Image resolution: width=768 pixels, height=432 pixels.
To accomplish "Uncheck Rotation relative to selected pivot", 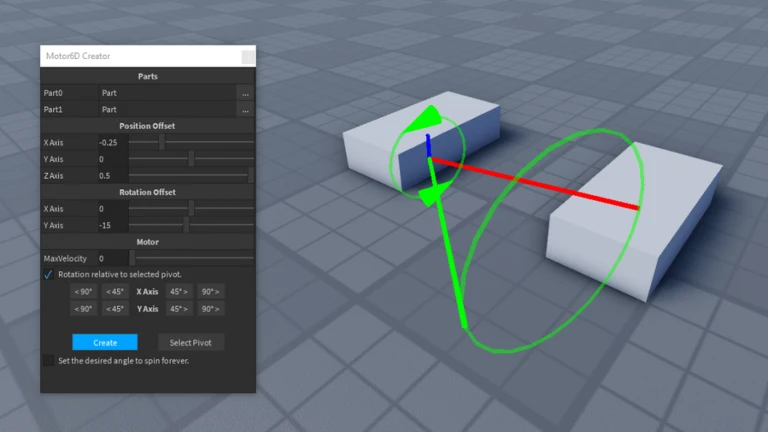I will click(48, 274).
